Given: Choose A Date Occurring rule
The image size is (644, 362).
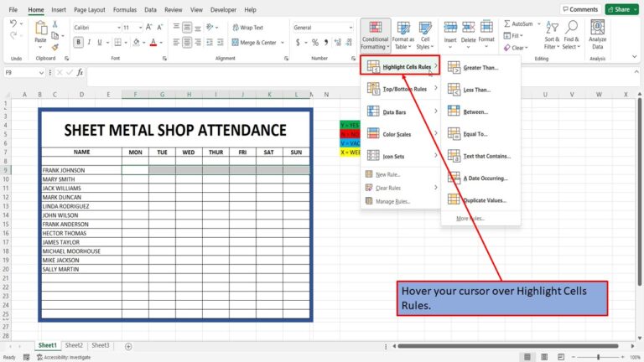Looking at the screenshot, I should tap(480, 178).
